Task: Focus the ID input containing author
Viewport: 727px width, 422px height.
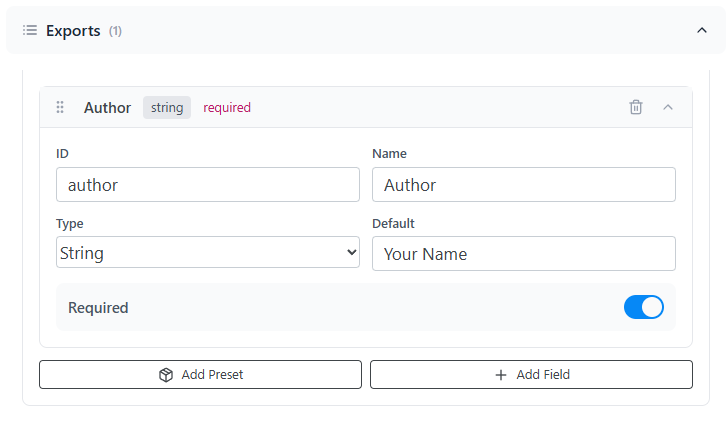Action: click(208, 185)
